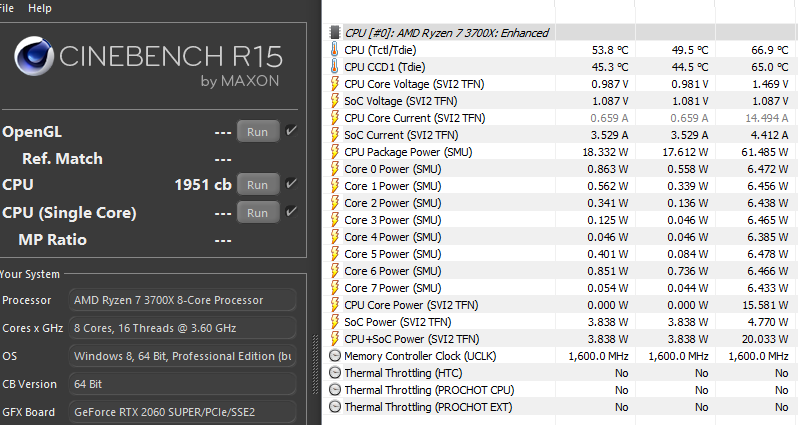Viewport: 798px width, 425px height.
Task: Click the lightning icon for Core 6 Power
Action: (334, 271)
